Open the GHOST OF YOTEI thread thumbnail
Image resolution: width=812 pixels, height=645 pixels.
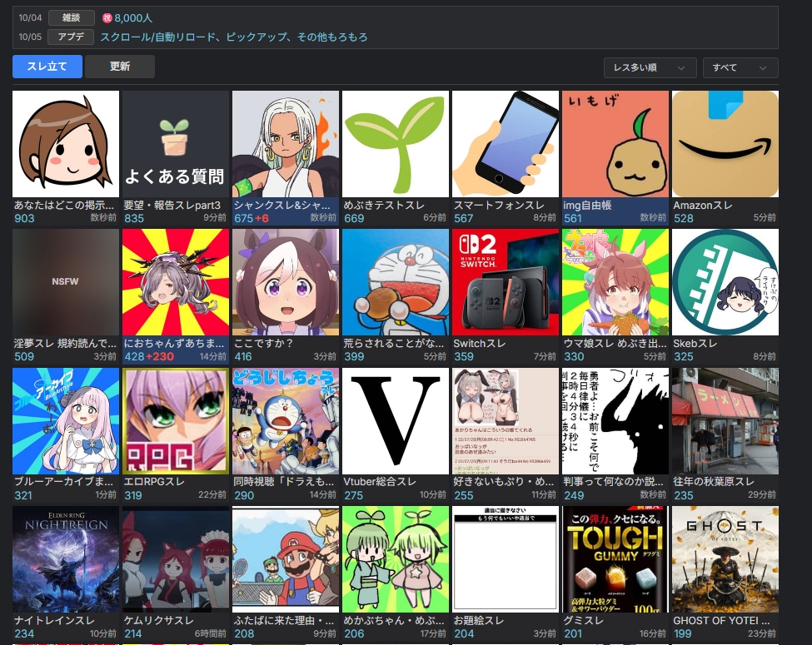pos(725,559)
